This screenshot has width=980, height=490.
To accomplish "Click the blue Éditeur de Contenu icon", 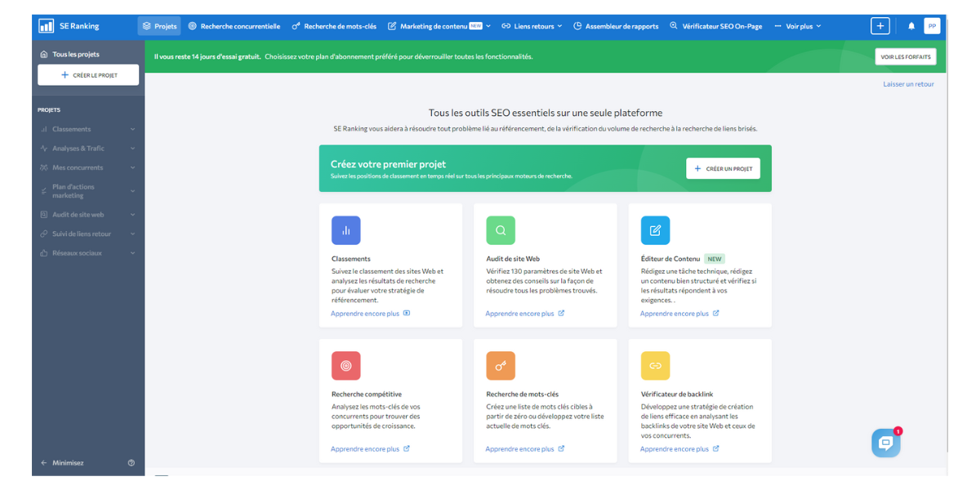I will [x=655, y=230].
